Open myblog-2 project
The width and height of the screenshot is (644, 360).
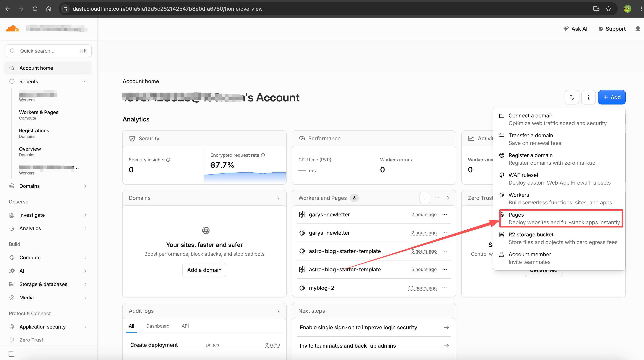point(321,288)
